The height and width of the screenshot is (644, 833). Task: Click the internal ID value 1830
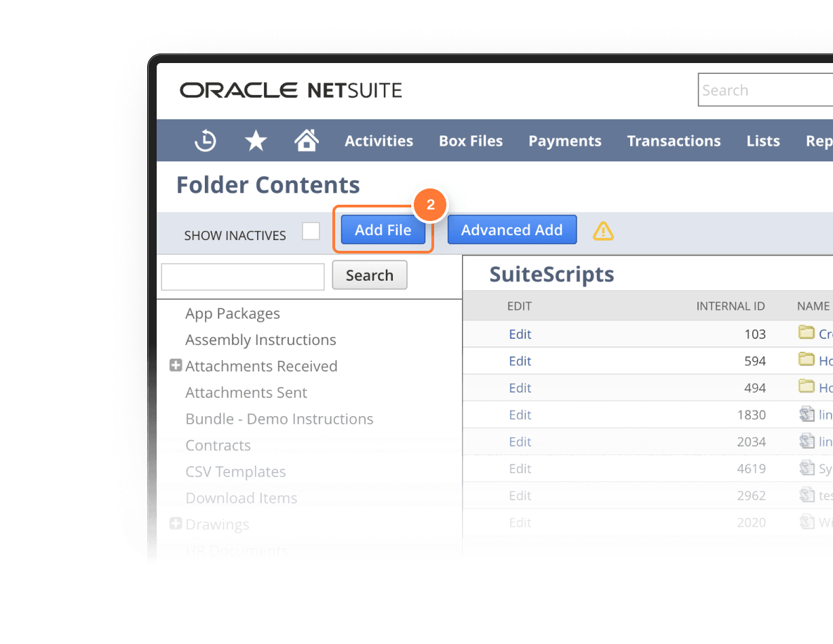coord(752,415)
